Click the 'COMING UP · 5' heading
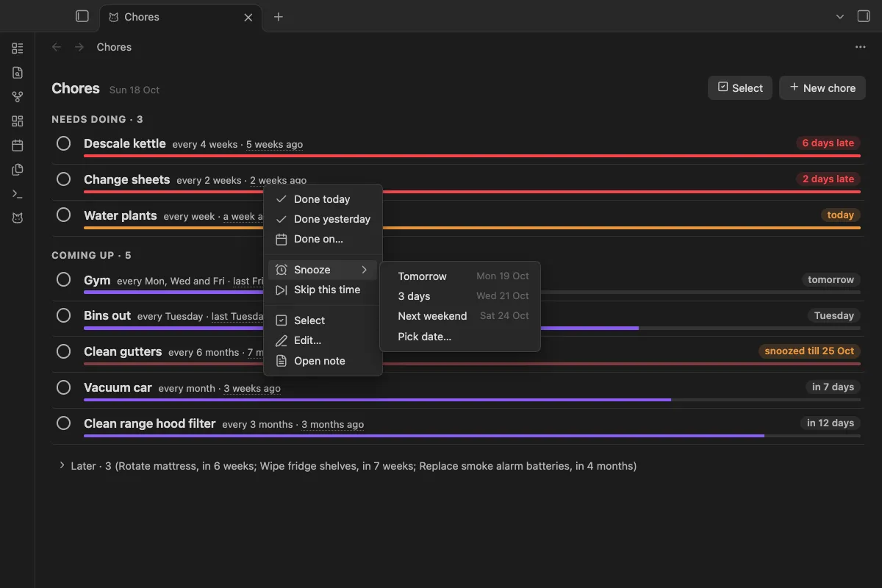 click(91, 255)
